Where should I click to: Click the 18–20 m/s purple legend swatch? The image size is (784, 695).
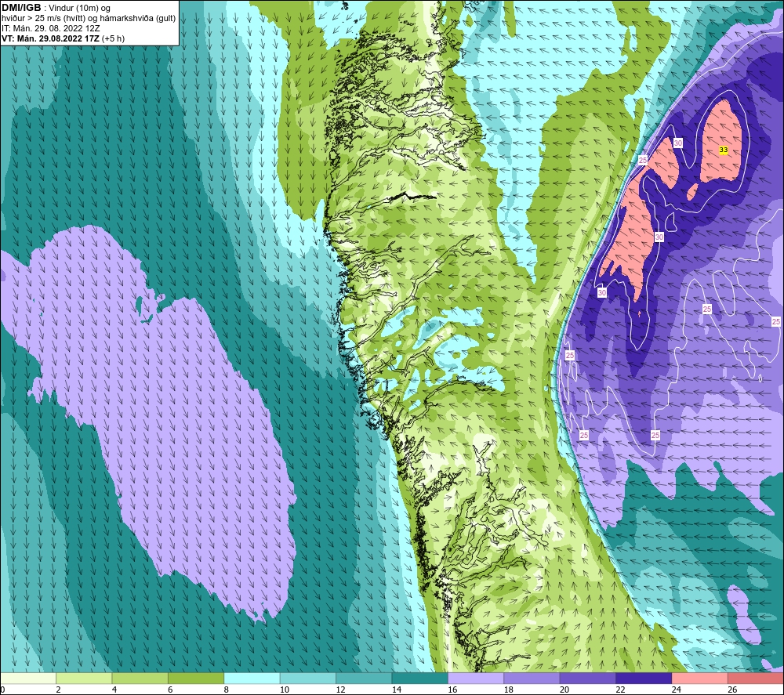click(x=532, y=679)
